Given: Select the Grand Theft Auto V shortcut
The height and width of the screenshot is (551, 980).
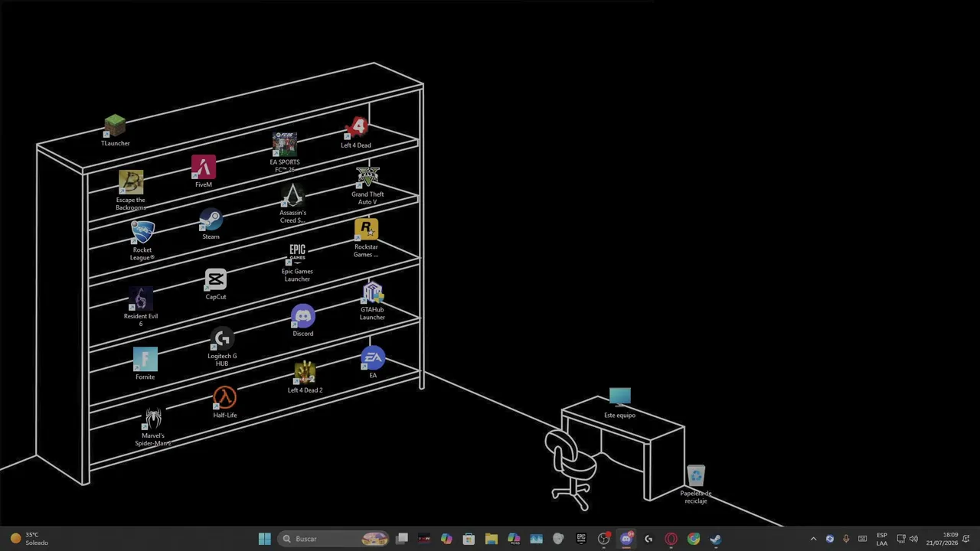Looking at the screenshot, I should click(x=367, y=186).
